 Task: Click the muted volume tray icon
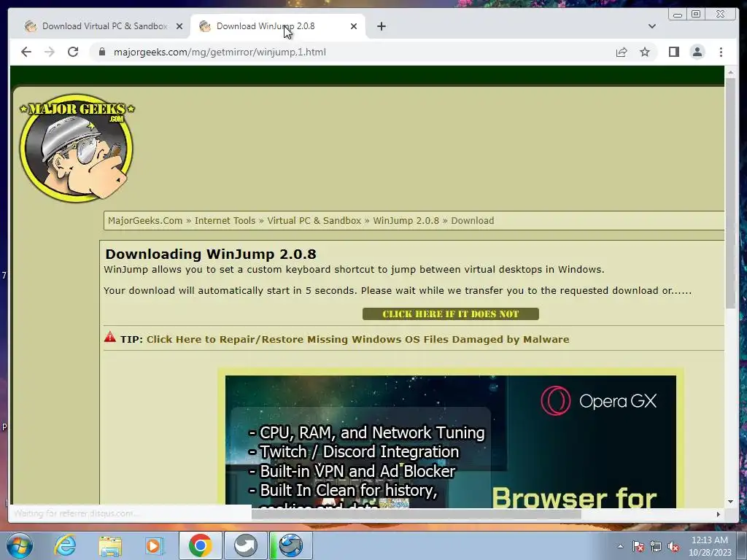click(673, 546)
